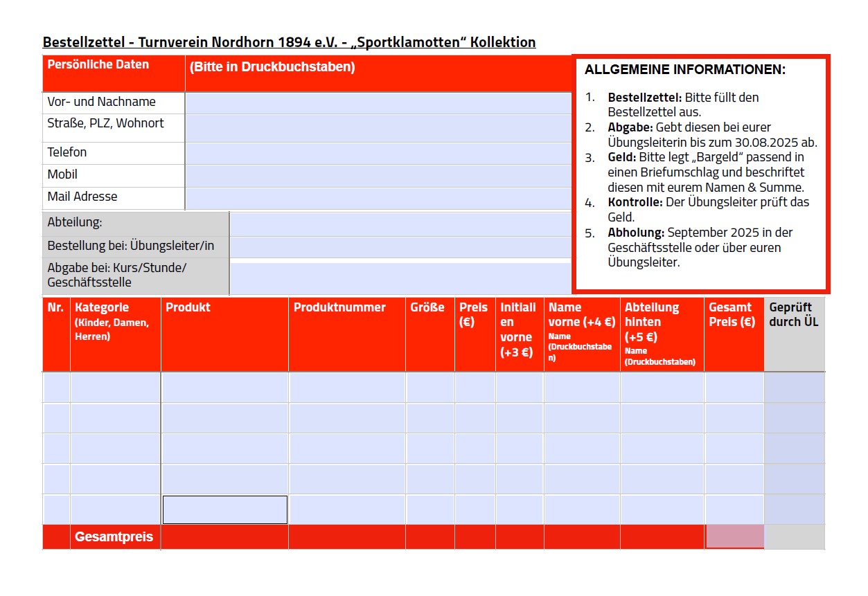Click the 'Geprüft durch ÜL' column header
The width and height of the screenshot is (868, 596).
tap(794, 314)
